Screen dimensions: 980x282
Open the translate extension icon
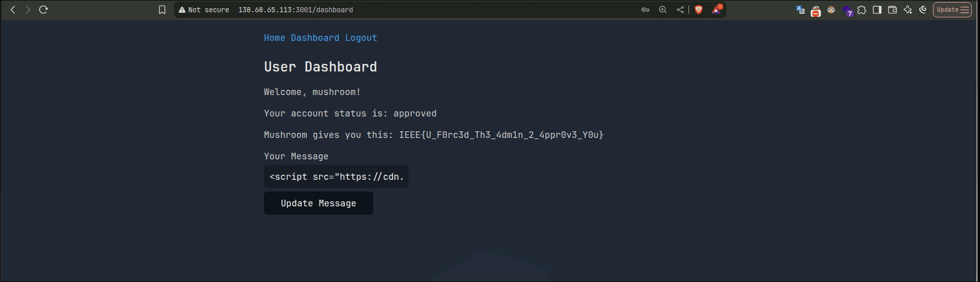pyautogui.click(x=800, y=10)
